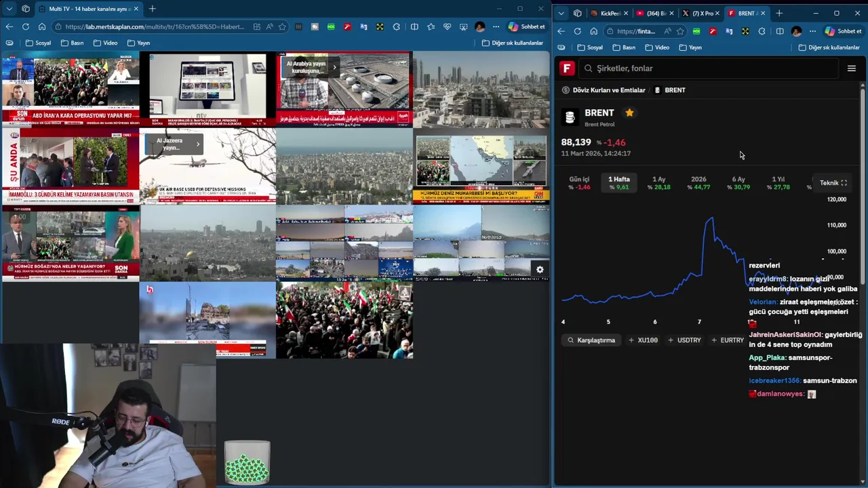Open profile avatar in right browser
This screenshot has width=868, height=488.
tap(796, 31)
